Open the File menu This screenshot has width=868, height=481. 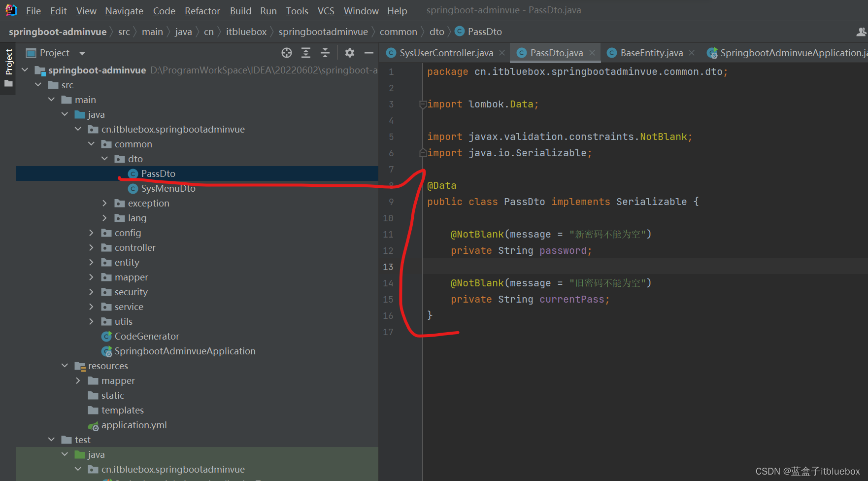coord(33,11)
